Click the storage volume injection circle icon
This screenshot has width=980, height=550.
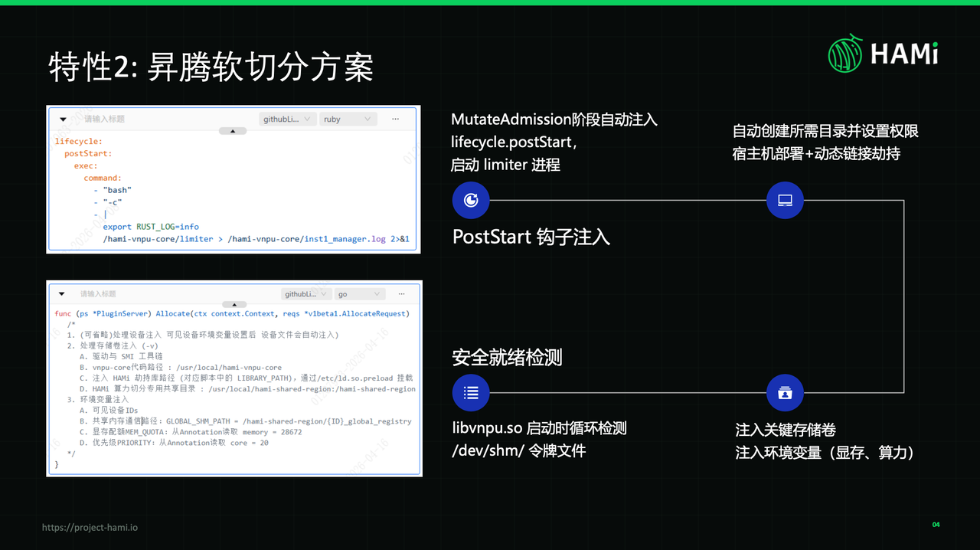click(785, 393)
